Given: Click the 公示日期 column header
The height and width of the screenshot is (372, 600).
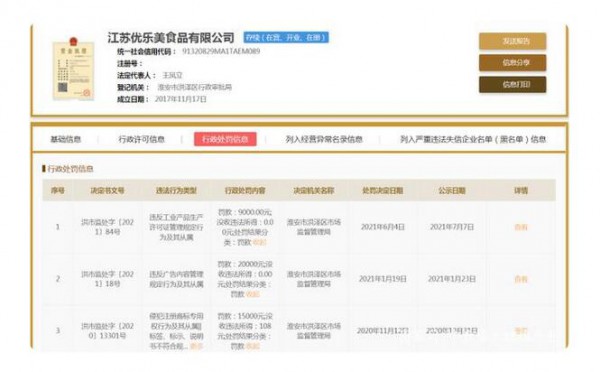Looking at the screenshot, I should (x=452, y=190).
